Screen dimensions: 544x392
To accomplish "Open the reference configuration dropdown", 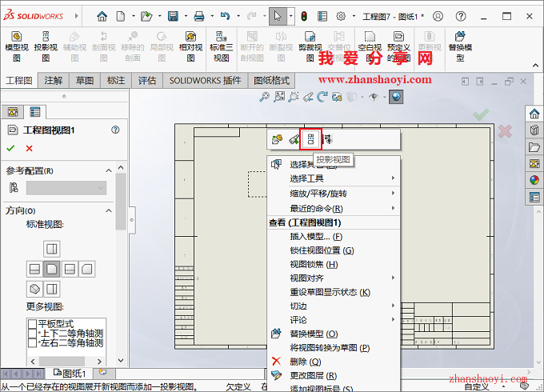I will 66,188.
